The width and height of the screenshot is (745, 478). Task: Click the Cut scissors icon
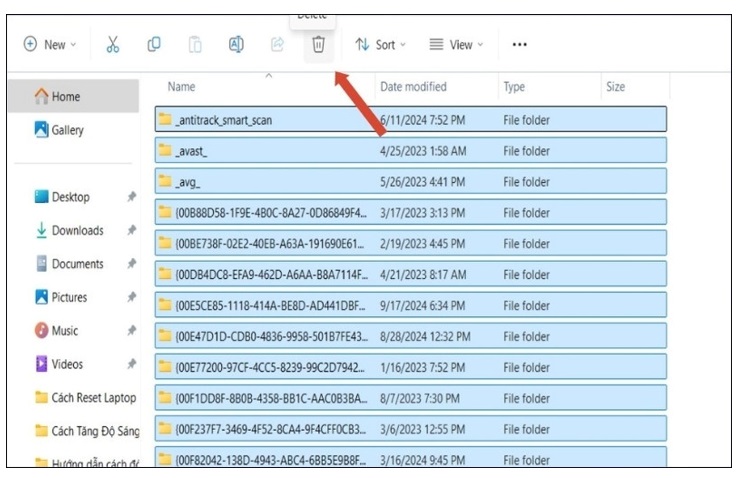[x=112, y=45]
